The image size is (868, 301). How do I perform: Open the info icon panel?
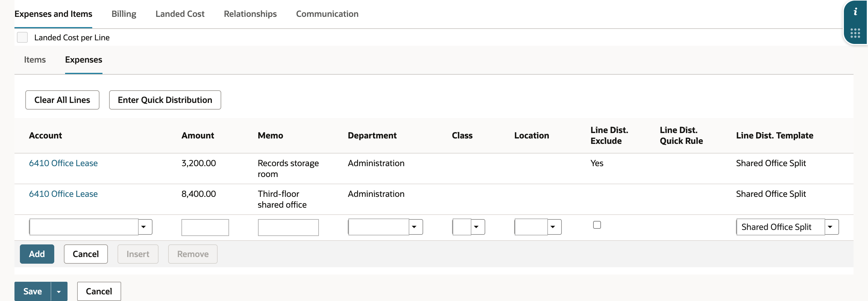(855, 12)
